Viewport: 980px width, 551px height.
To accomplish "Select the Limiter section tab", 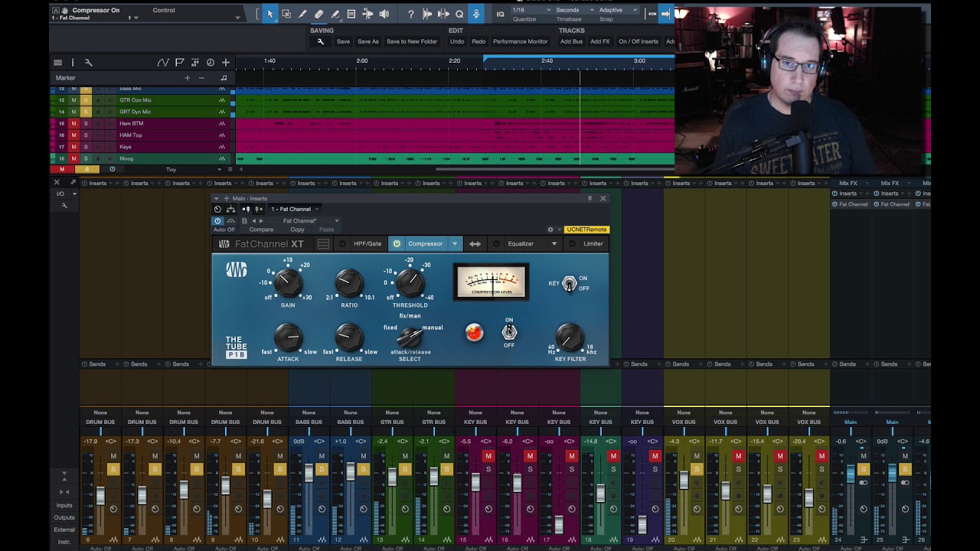I will 593,244.
